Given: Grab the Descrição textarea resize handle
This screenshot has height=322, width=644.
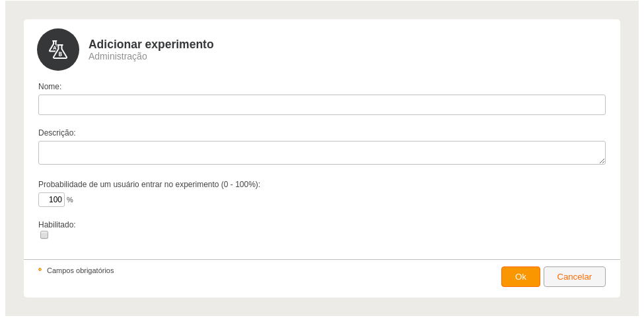Looking at the screenshot, I should click(602, 161).
